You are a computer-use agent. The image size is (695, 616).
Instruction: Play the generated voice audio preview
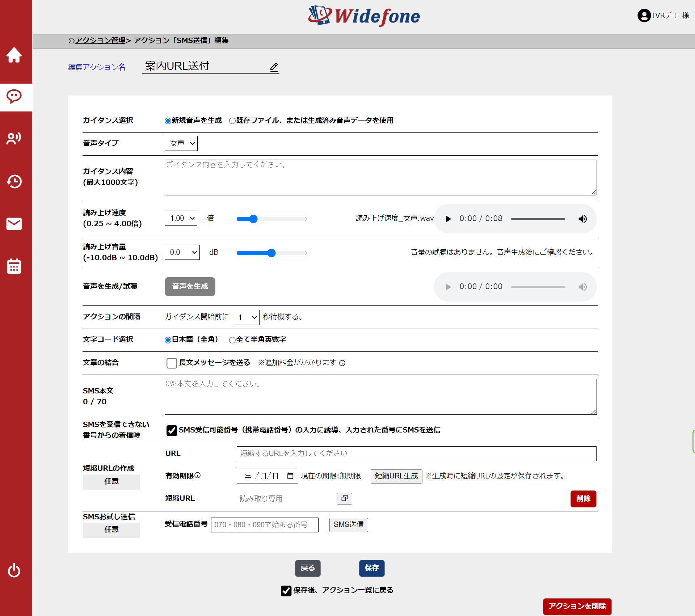point(448,287)
